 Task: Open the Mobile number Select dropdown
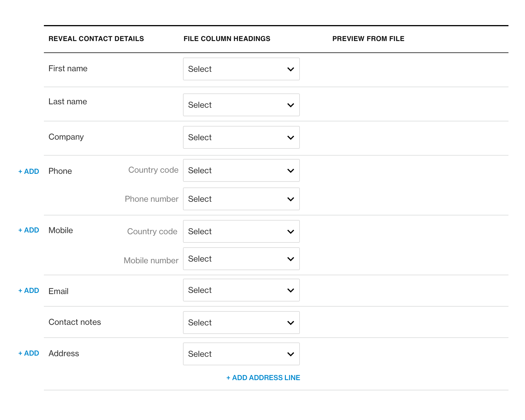[241, 259]
